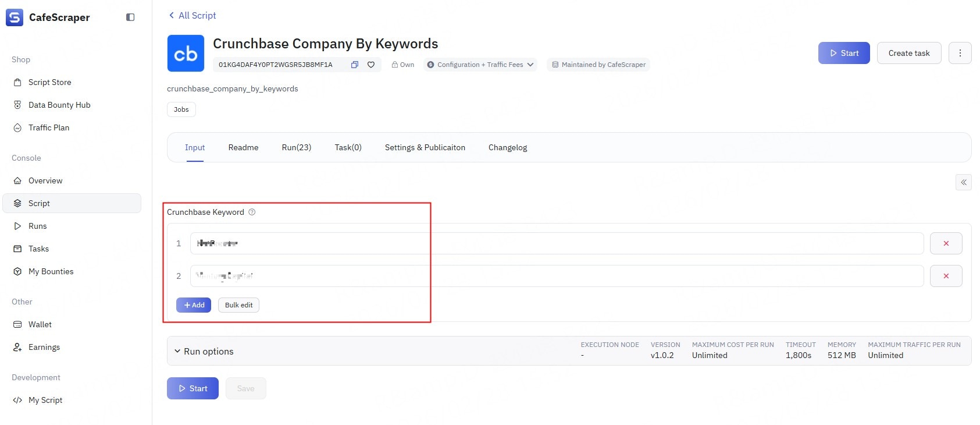Click the version value v1.0.2

pos(662,355)
